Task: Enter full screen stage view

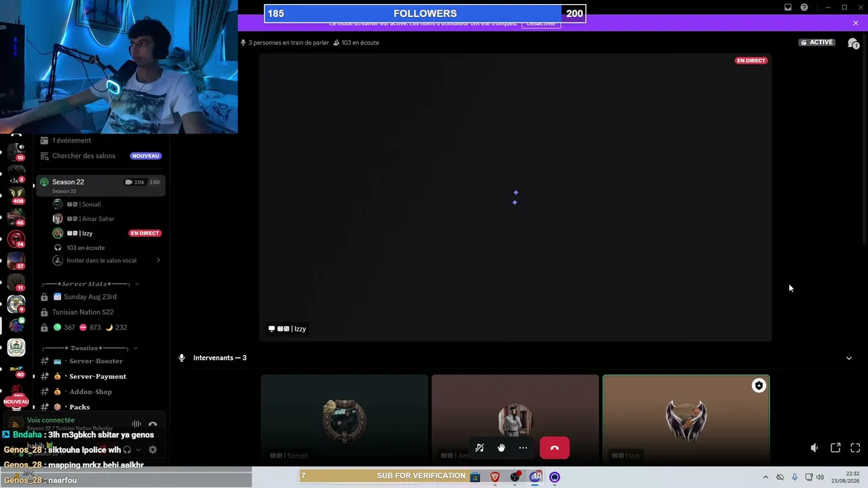Action: tap(855, 448)
